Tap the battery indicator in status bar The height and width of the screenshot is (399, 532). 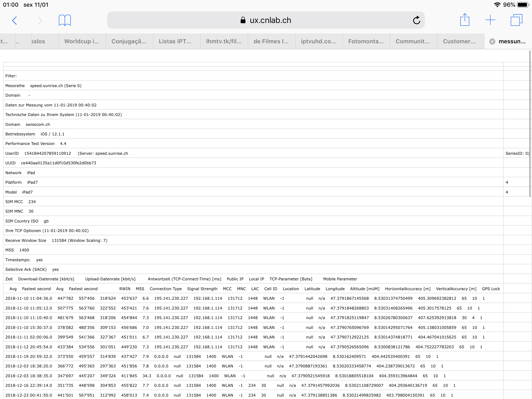tap(523, 5)
